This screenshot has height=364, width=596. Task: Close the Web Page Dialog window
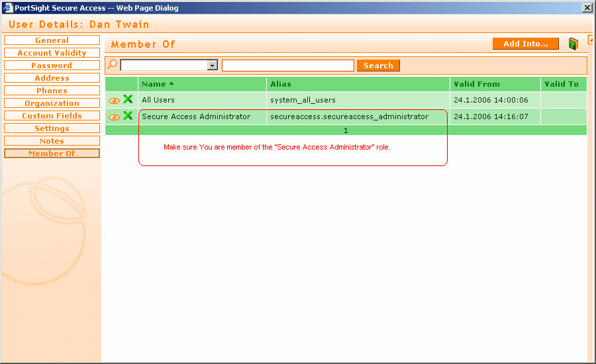[x=587, y=7]
